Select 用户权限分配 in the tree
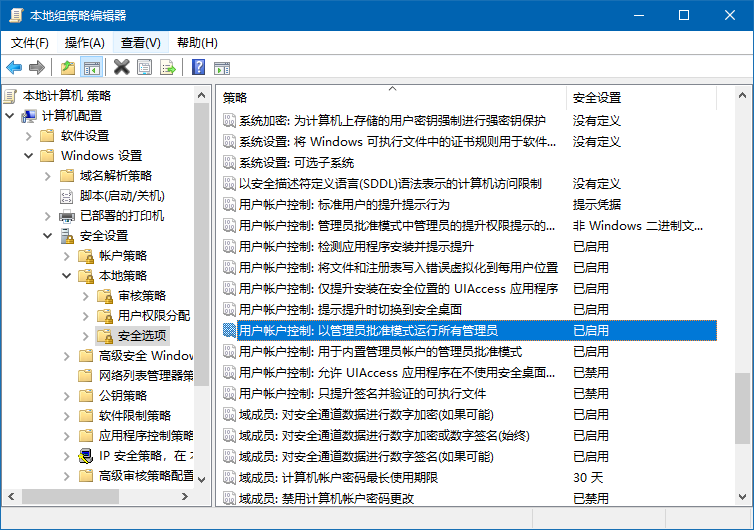This screenshot has width=754, height=530. coord(153,316)
